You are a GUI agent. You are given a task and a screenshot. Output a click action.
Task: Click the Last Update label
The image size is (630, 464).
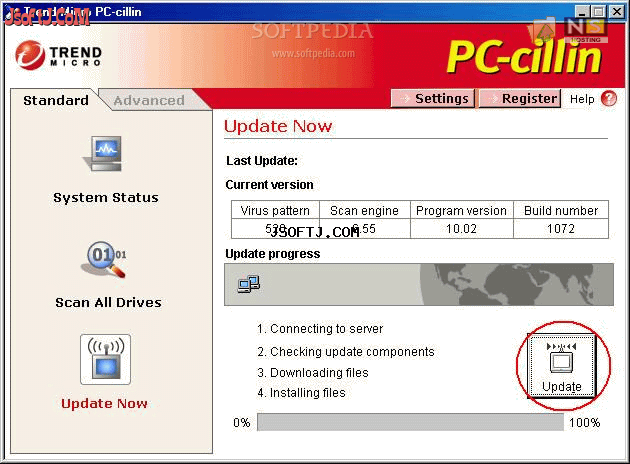point(262,161)
